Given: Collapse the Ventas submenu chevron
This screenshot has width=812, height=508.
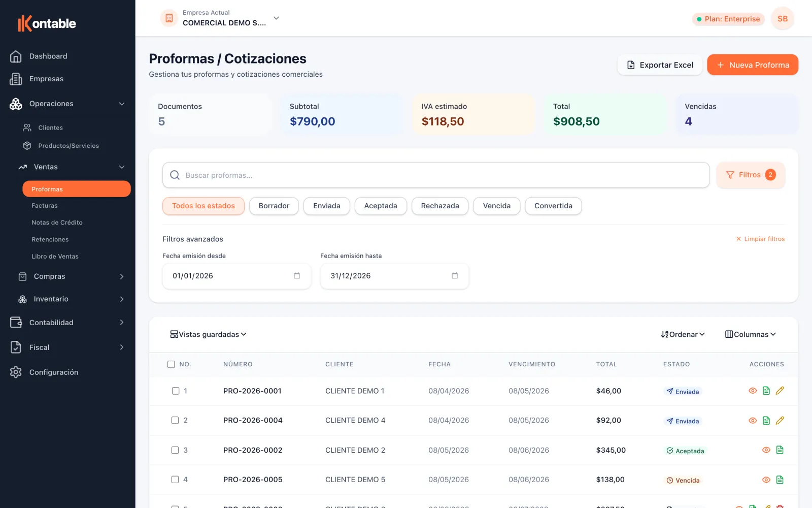Looking at the screenshot, I should pyautogui.click(x=122, y=167).
